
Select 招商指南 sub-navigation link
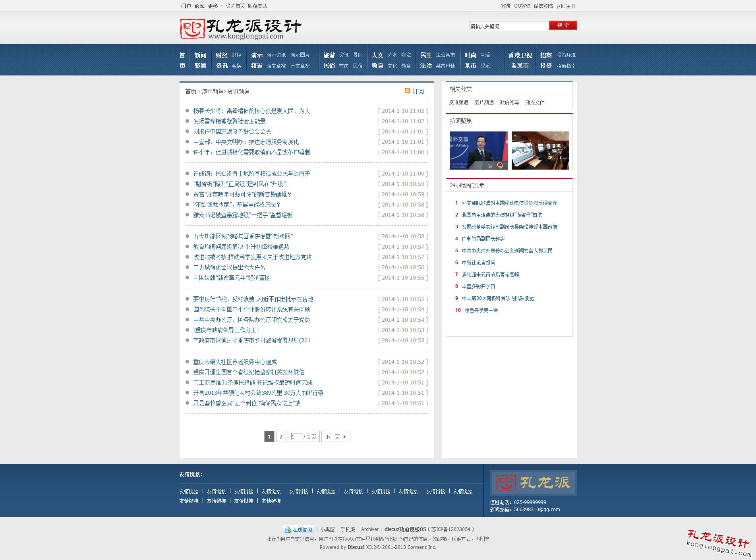click(566, 66)
